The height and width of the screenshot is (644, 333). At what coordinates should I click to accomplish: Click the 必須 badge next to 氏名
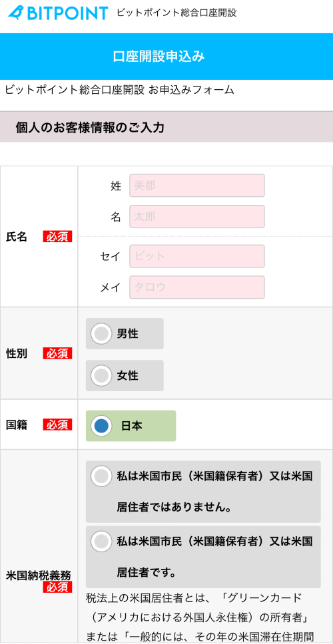(57, 237)
